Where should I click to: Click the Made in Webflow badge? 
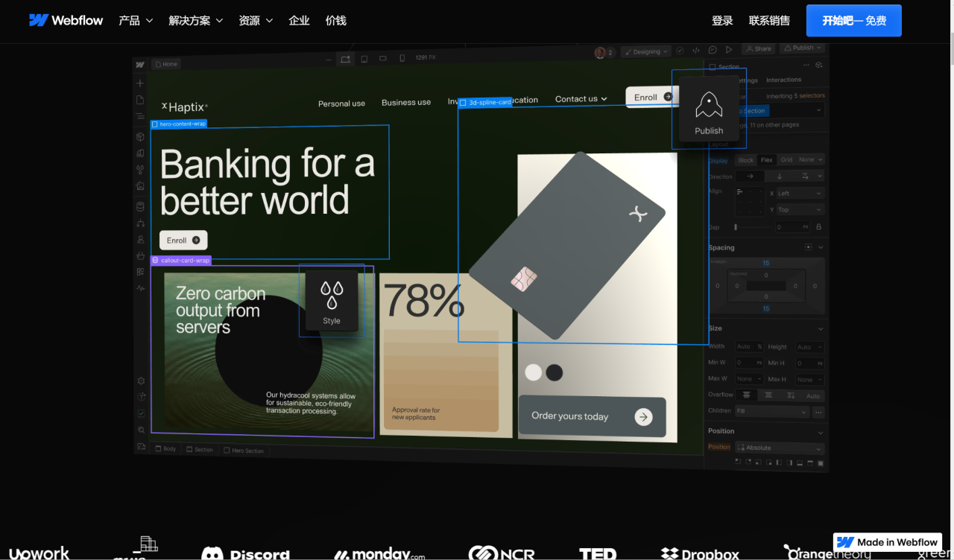[x=888, y=542]
